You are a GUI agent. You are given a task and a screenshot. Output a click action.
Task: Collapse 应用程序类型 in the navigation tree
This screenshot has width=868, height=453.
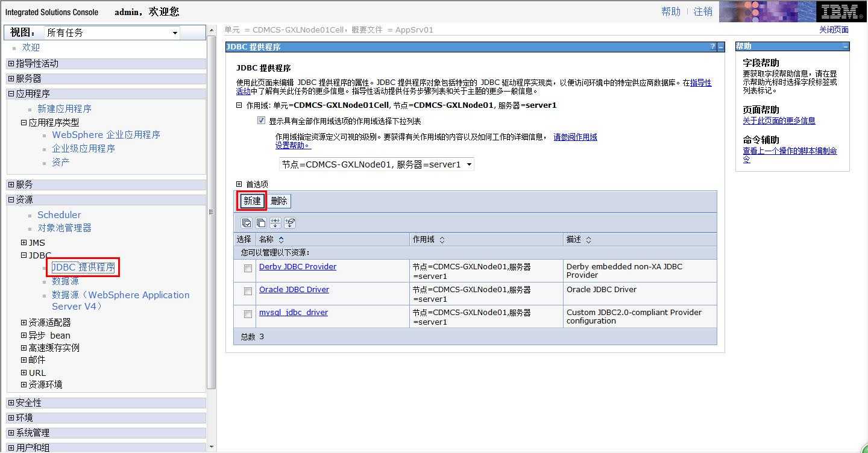click(24, 122)
